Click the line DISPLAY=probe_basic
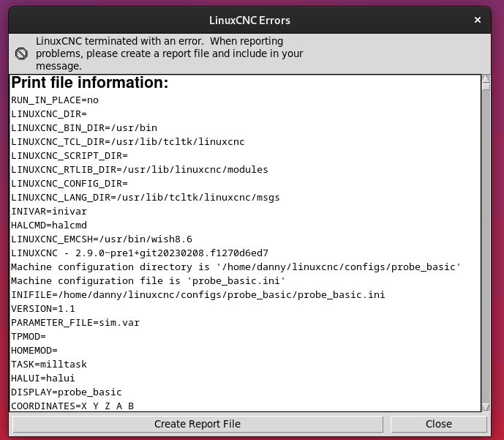The image size is (504, 440). point(67,392)
